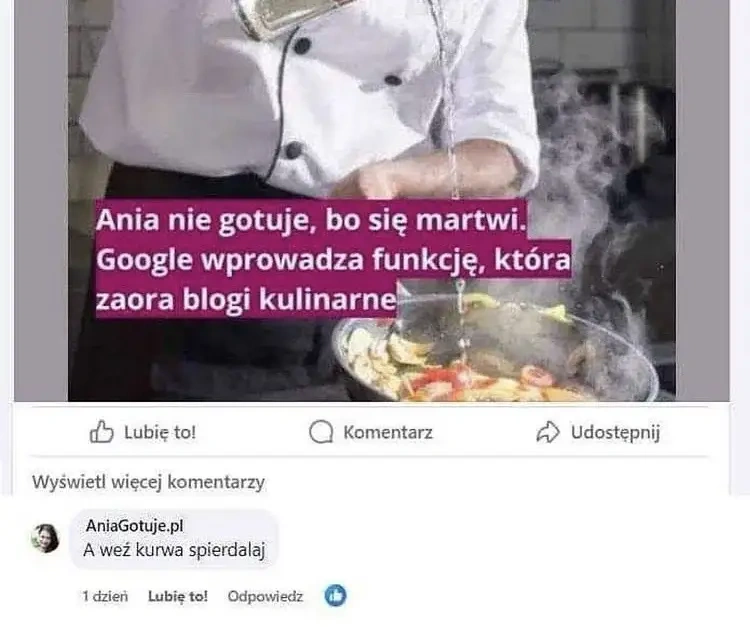The height and width of the screenshot is (627, 750).
Task: Open the AniaGotuje.pl commenter avatar
Action: pyautogui.click(x=45, y=539)
